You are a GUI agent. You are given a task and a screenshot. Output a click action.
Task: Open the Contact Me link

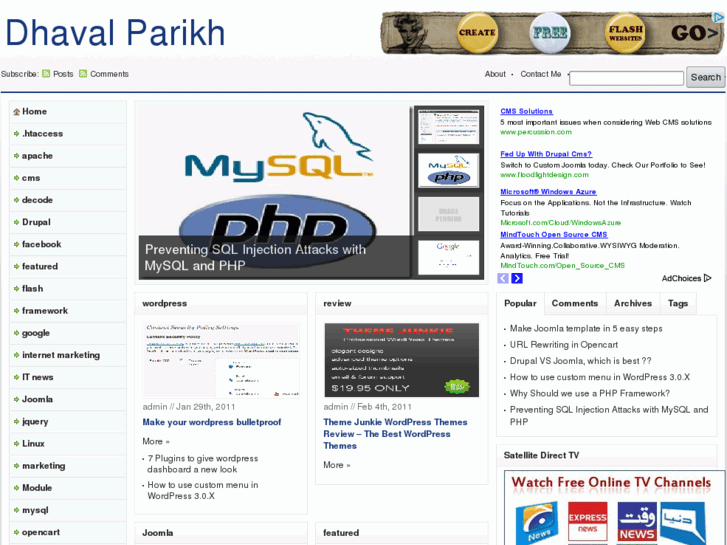[x=541, y=74]
